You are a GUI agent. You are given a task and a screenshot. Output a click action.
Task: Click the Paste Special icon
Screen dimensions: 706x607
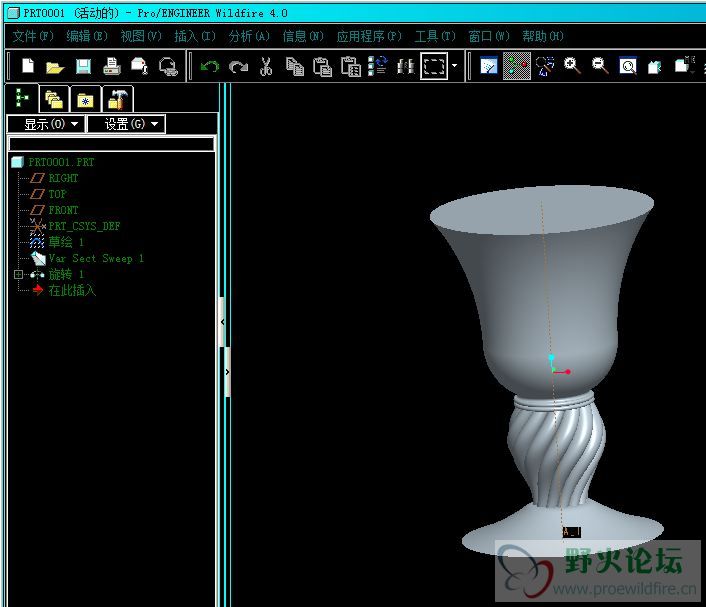point(351,67)
